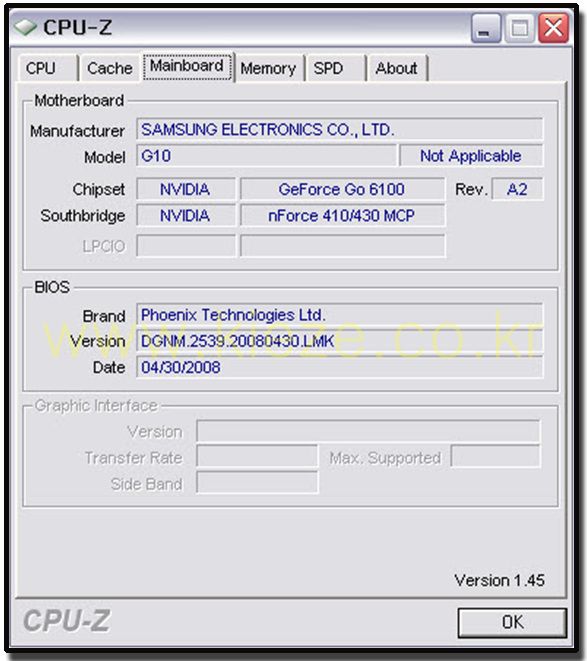Screen dimensions: 587x661
Task: Click the empty Graphic Interface Version field
Action: click(368, 431)
